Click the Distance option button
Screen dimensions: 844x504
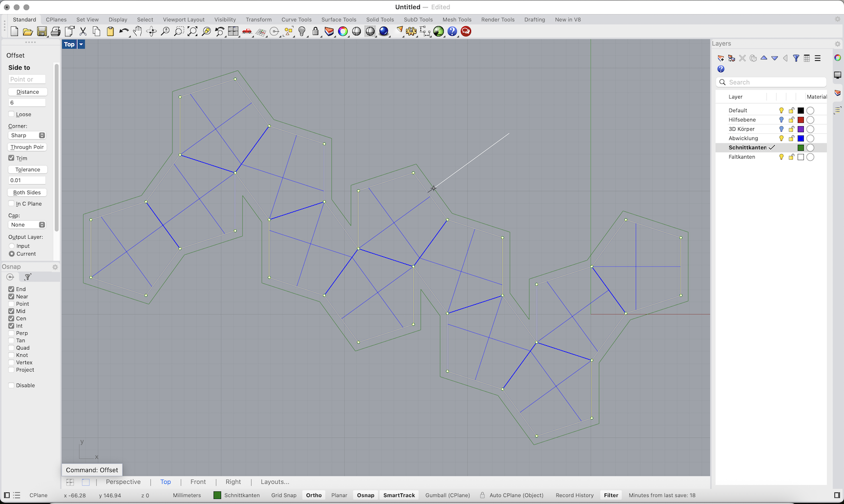27,92
